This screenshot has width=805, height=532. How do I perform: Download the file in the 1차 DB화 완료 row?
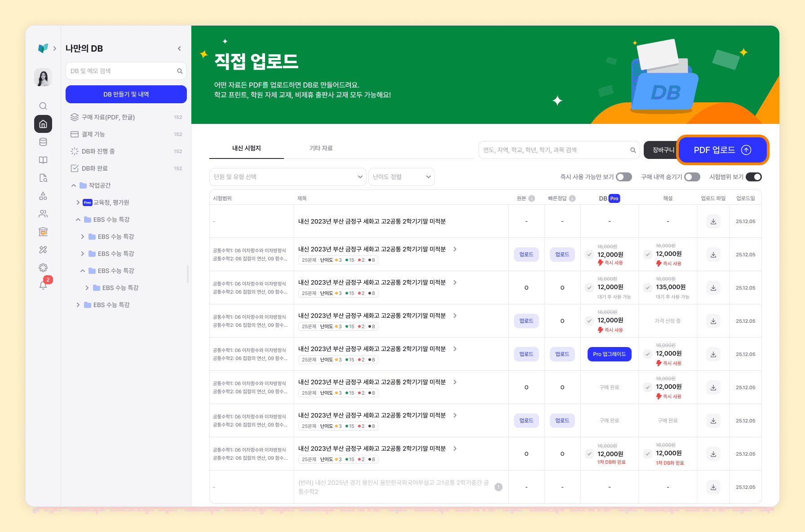point(713,454)
